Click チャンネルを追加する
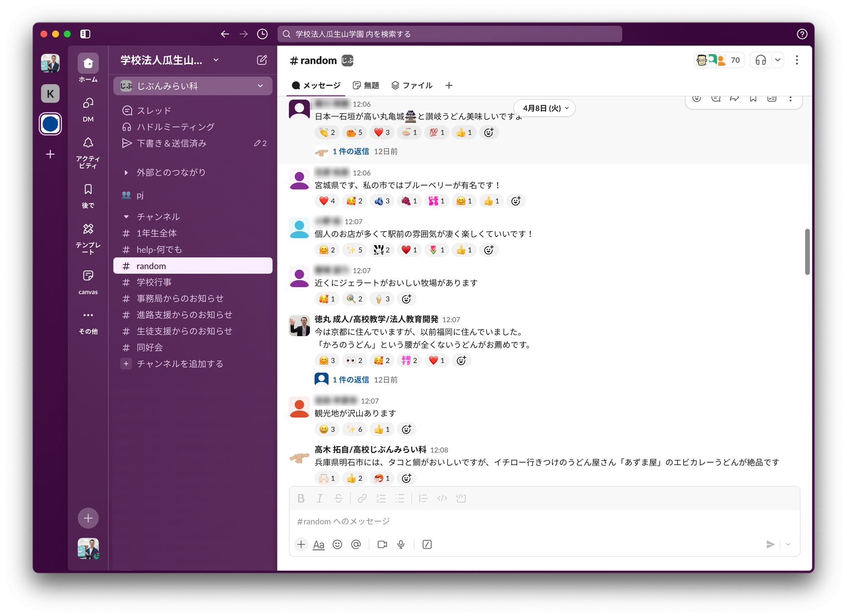The width and height of the screenshot is (847, 616). pyautogui.click(x=193, y=364)
